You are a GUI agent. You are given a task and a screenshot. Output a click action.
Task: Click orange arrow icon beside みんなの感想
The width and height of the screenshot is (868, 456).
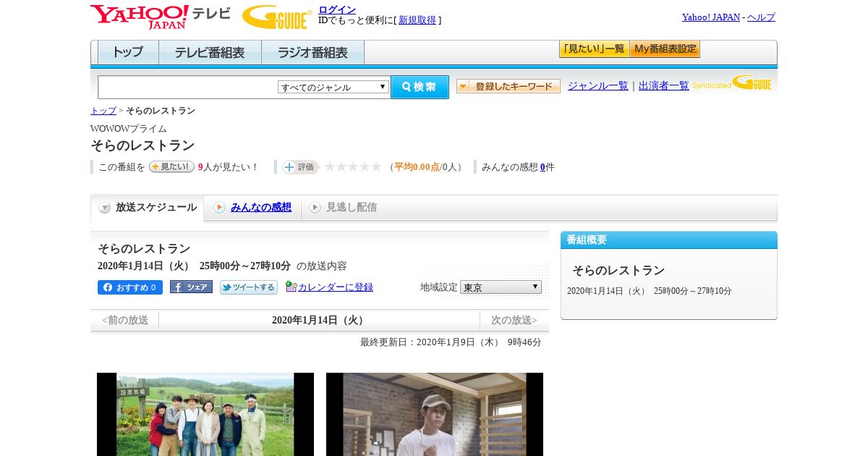[x=219, y=208]
